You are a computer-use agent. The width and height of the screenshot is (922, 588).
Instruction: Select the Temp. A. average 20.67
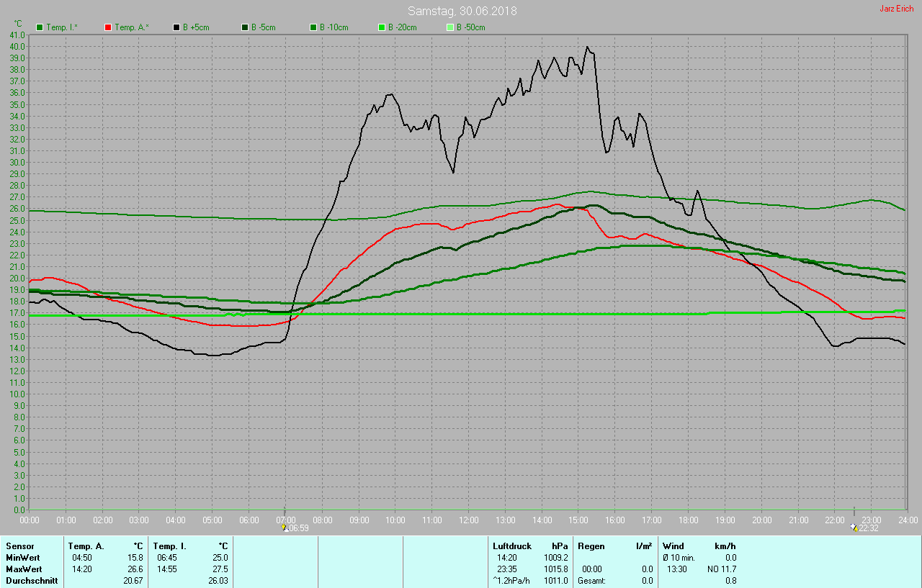(x=133, y=581)
